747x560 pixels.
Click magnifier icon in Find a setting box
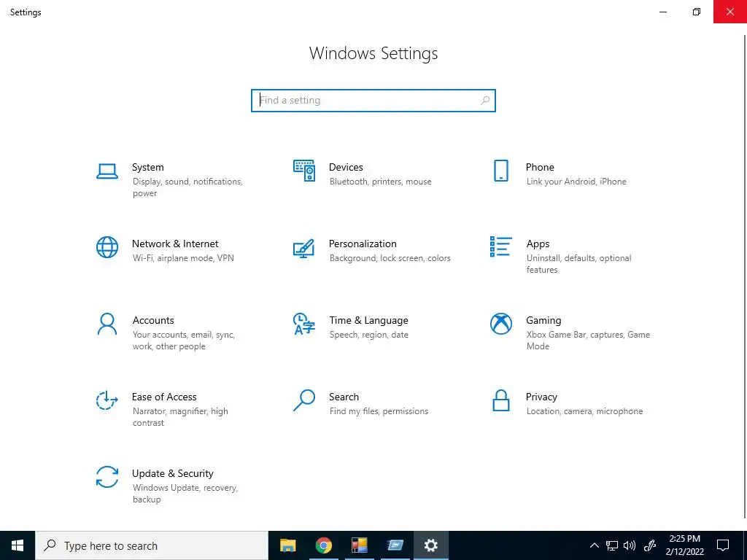pyautogui.click(x=485, y=101)
